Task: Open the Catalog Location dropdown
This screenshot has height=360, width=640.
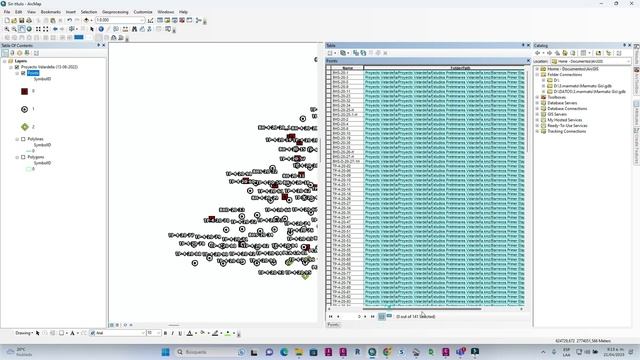Action: (628, 61)
